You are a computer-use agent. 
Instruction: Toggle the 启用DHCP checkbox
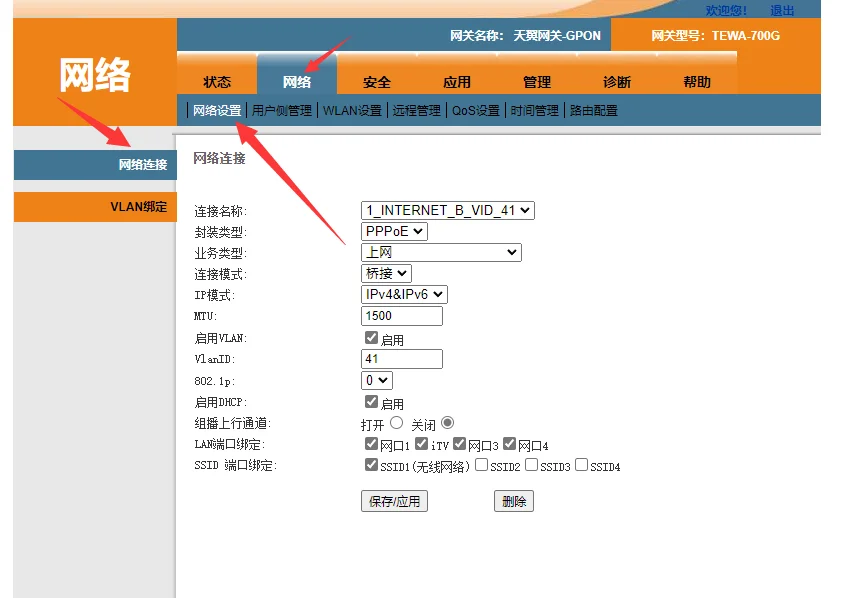371,402
